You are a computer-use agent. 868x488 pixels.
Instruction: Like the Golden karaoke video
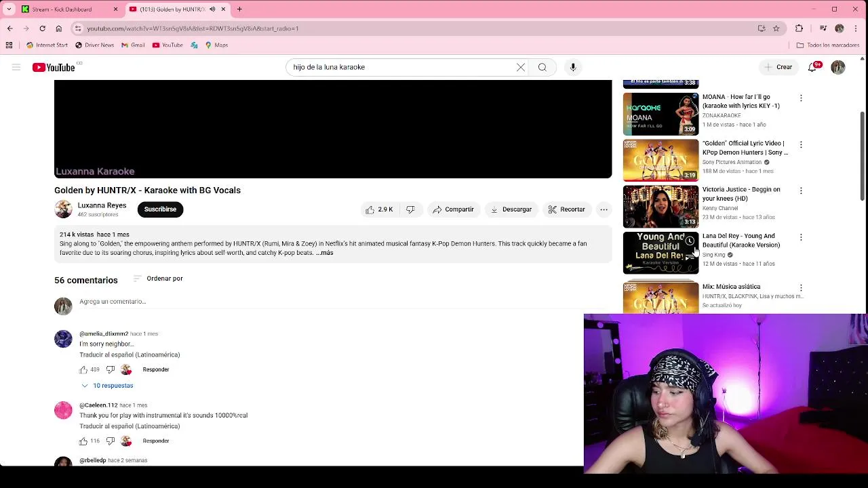380,209
